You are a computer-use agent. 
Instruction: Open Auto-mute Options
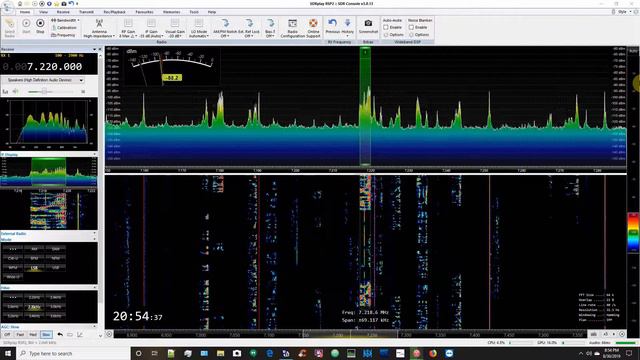(x=394, y=35)
